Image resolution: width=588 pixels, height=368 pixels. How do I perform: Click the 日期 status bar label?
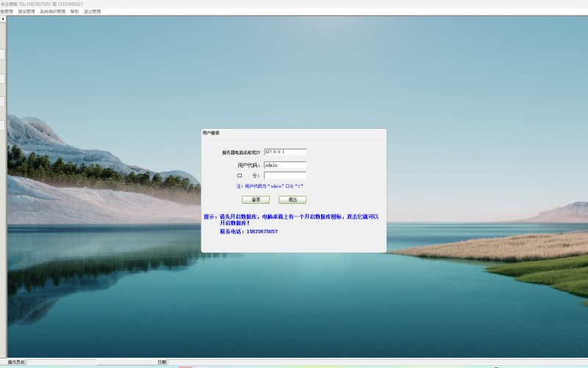pyautogui.click(x=162, y=362)
